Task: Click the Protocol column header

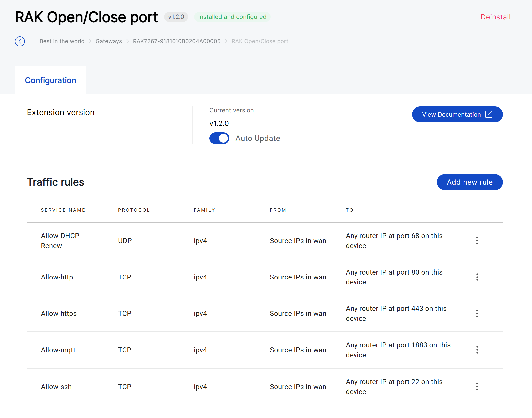Action: (x=134, y=210)
